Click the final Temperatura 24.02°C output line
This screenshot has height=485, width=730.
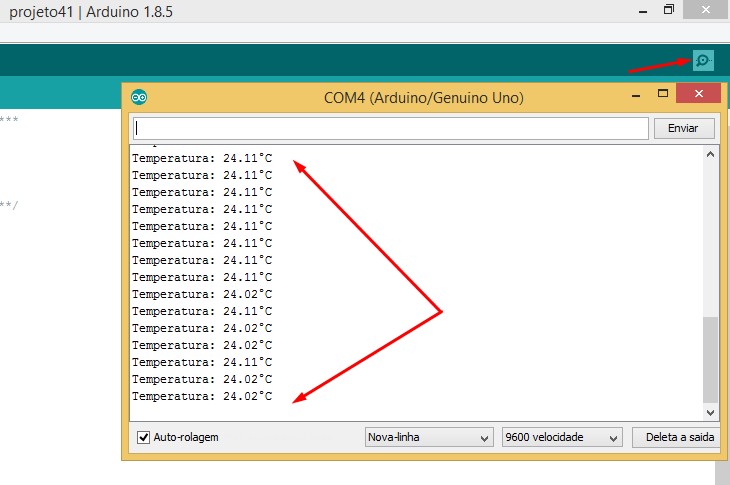pyautogui.click(x=202, y=396)
